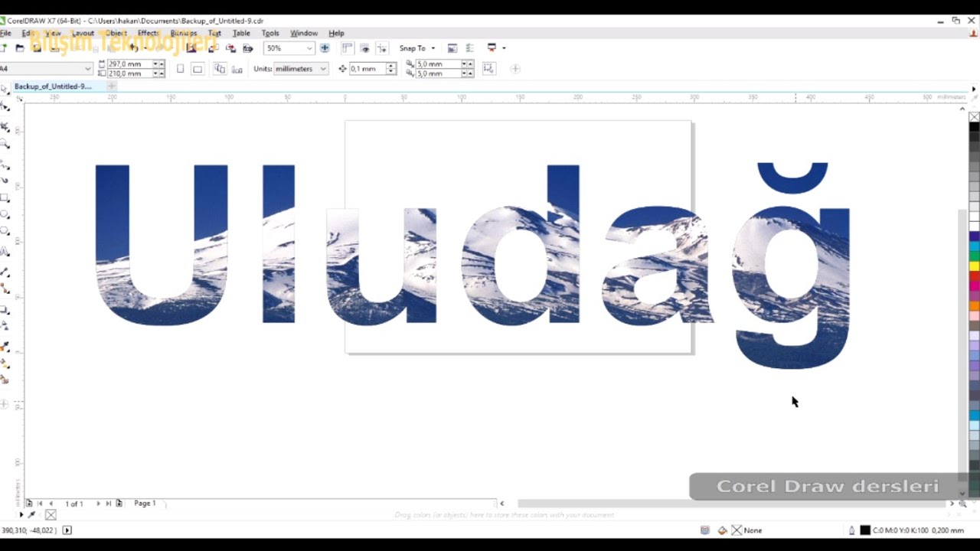
Task: Click the document palette eyedropper icon
Action: (31, 515)
